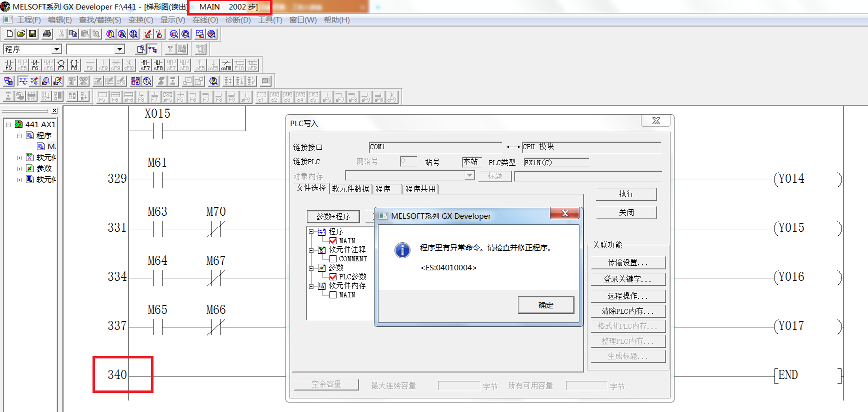
Task: Collapse the 441 AX1 root tree node
Action: (8, 125)
